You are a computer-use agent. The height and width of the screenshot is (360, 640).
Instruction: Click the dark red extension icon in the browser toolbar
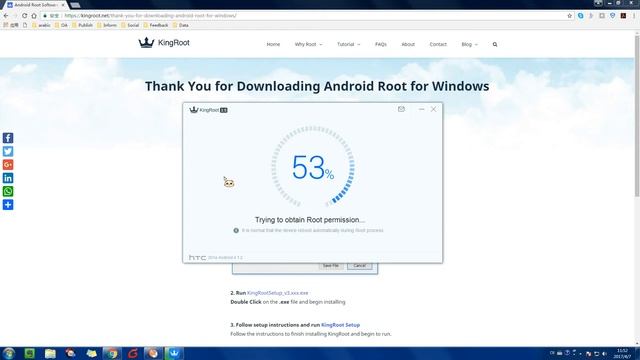click(x=623, y=16)
